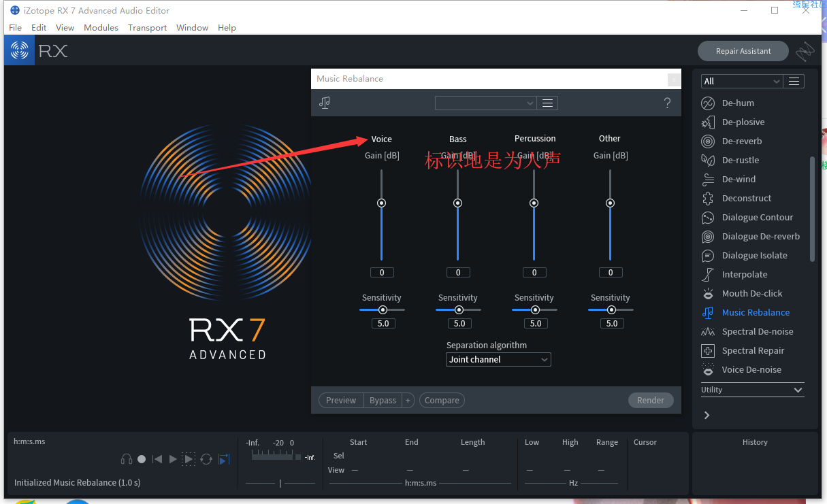Click the Percussion gain value field
The image size is (827, 504).
(534, 273)
